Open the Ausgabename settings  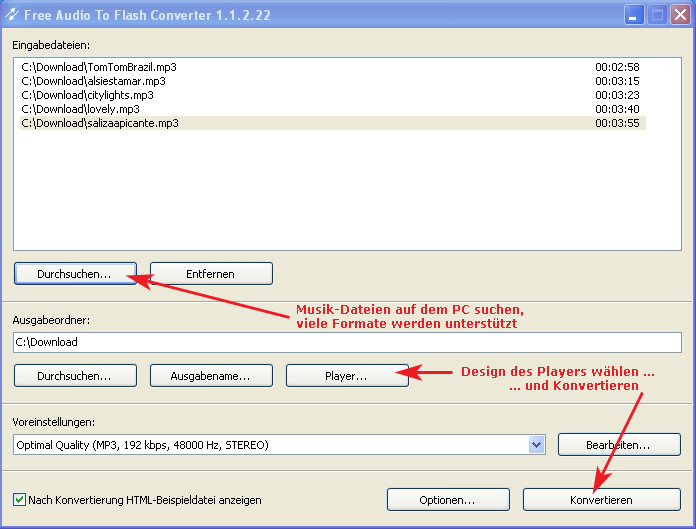coord(211,376)
